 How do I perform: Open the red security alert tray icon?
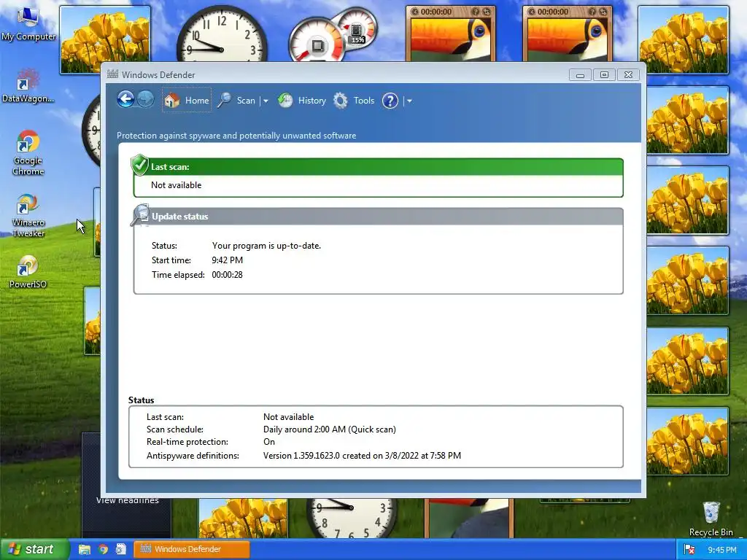(x=689, y=550)
